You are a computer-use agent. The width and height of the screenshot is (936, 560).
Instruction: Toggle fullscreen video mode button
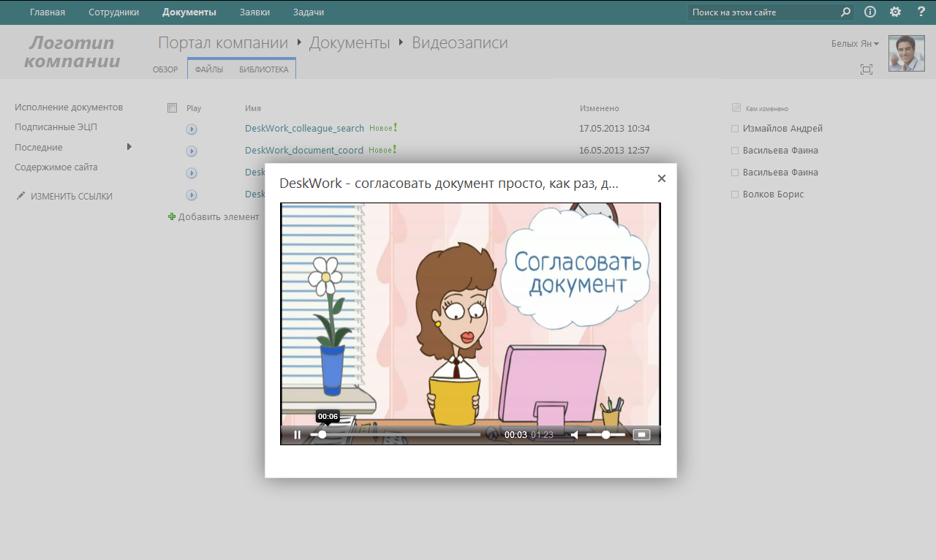pyautogui.click(x=641, y=435)
